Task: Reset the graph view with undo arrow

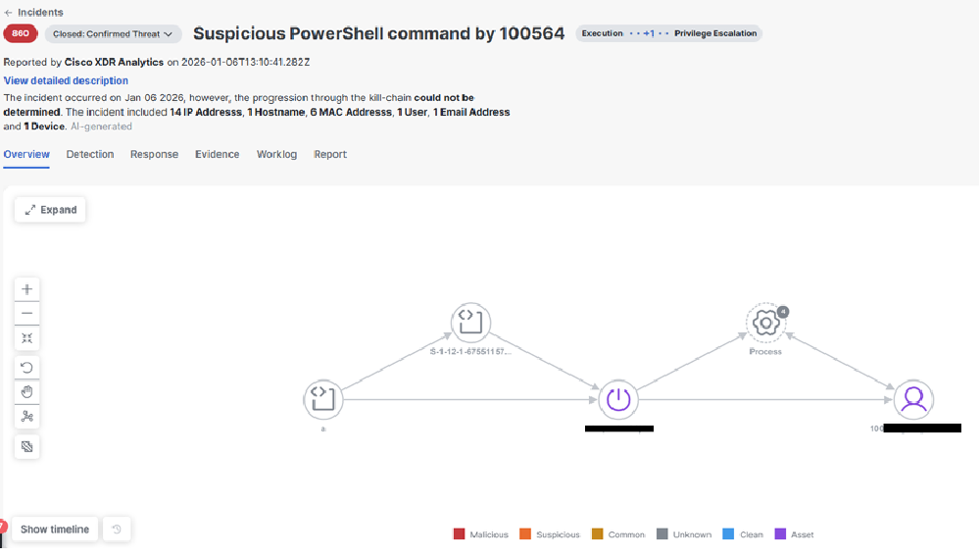Action: [x=26, y=368]
